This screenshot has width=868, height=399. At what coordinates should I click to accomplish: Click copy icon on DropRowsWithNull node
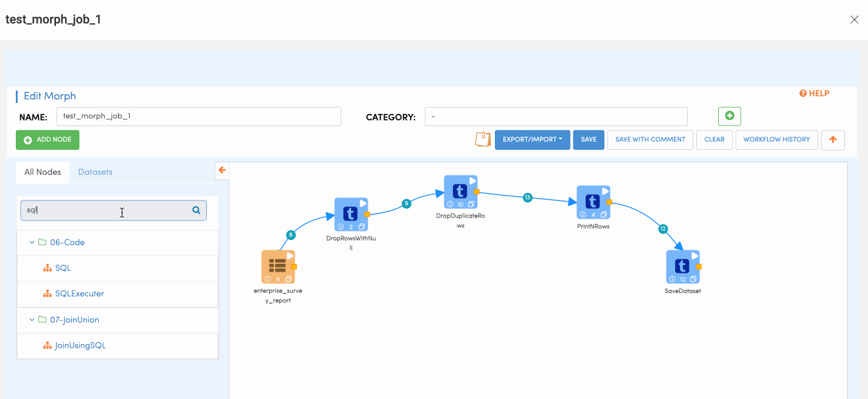coord(362,227)
